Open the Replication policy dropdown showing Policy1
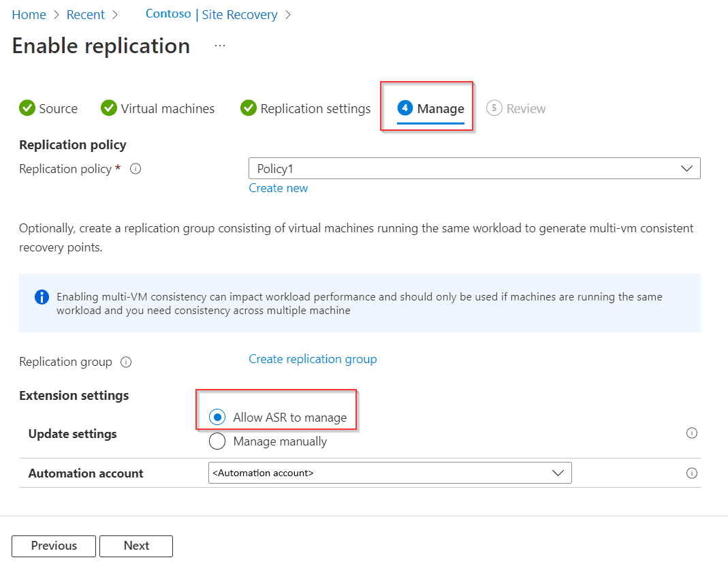Viewport: 728px width, 562px height. (474, 168)
